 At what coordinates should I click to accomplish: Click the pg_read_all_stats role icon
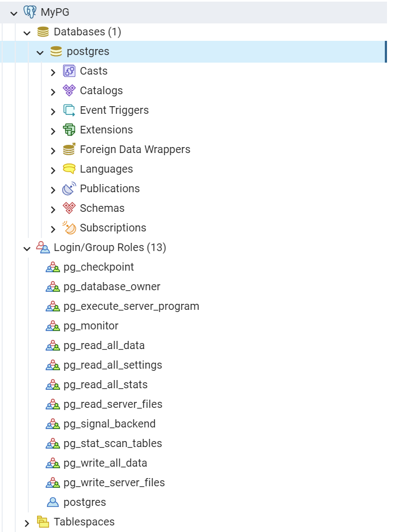tap(53, 385)
